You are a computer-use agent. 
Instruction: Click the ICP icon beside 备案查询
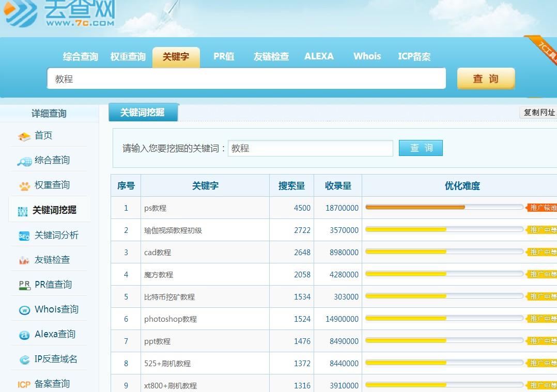(24, 385)
